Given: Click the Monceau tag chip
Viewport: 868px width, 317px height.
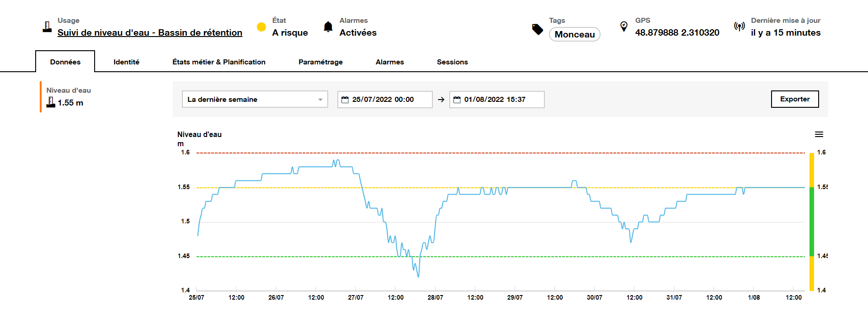Looking at the screenshot, I should point(574,34).
